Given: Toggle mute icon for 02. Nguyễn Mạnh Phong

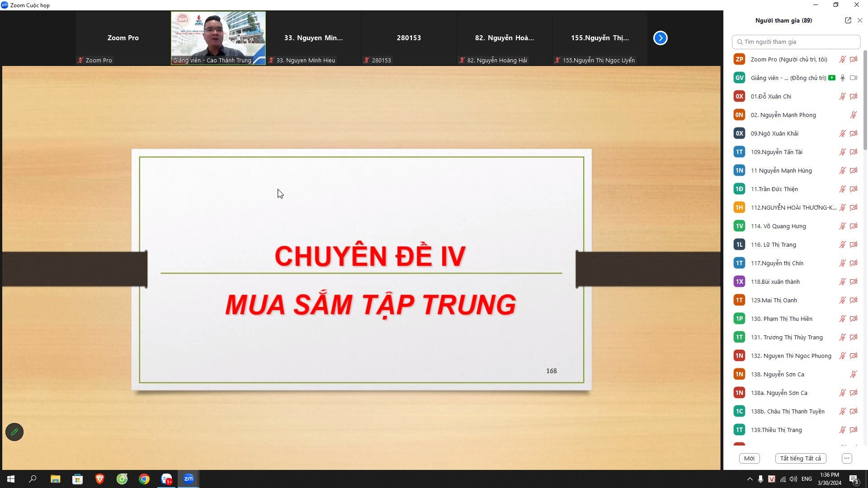Looking at the screenshot, I should click(x=853, y=115).
